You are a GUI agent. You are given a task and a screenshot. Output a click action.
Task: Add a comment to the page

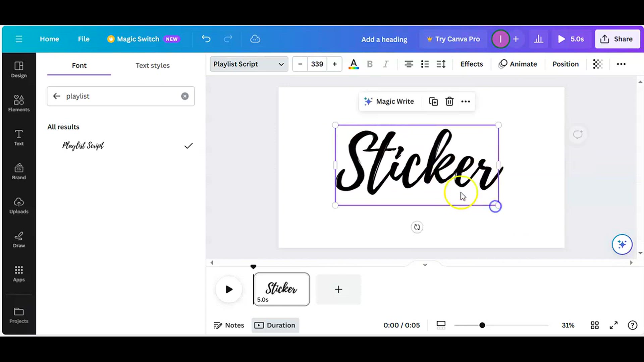coord(578,134)
